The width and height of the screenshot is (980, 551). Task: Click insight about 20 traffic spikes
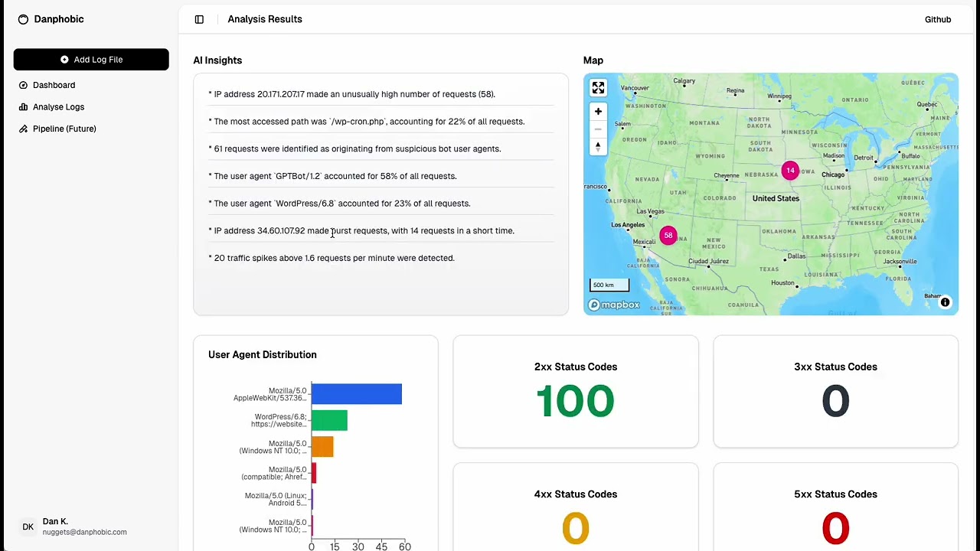click(332, 258)
